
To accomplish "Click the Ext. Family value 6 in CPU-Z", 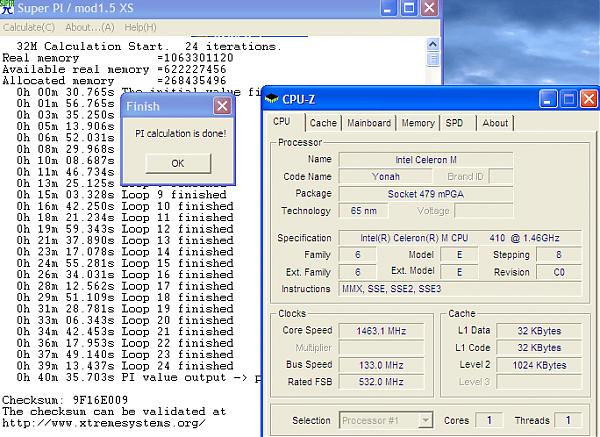I will click(x=357, y=272).
